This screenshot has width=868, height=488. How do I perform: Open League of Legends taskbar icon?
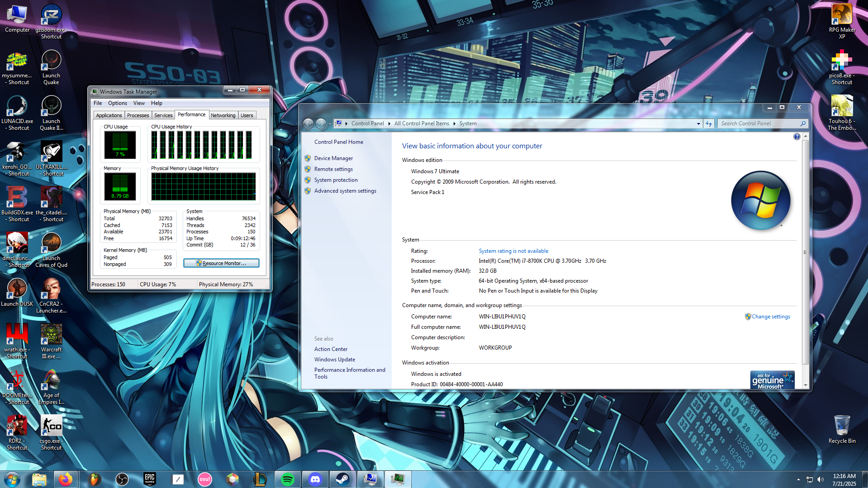click(x=260, y=479)
